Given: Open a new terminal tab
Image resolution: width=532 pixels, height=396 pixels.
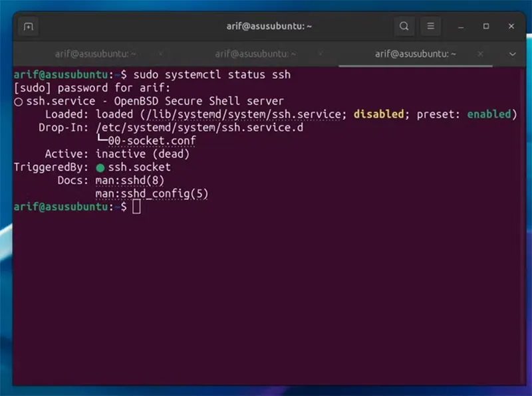Looking at the screenshot, I should pyautogui.click(x=27, y=26).
